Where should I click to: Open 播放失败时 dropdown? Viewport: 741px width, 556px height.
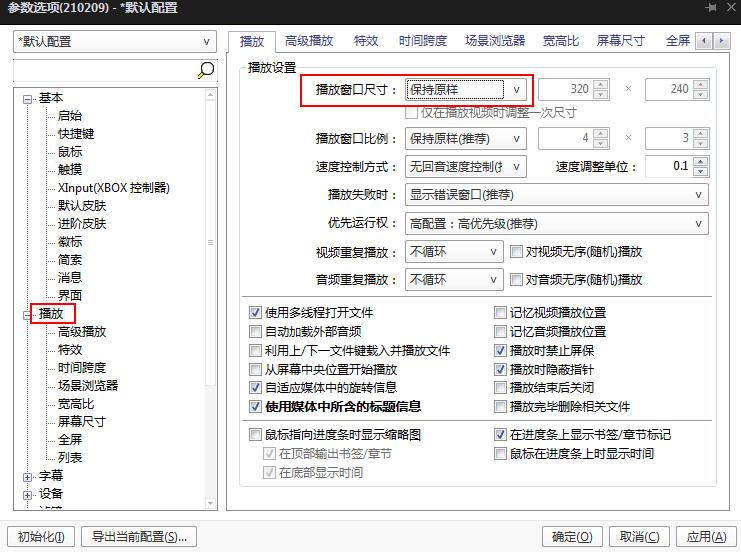pos(557,195)
